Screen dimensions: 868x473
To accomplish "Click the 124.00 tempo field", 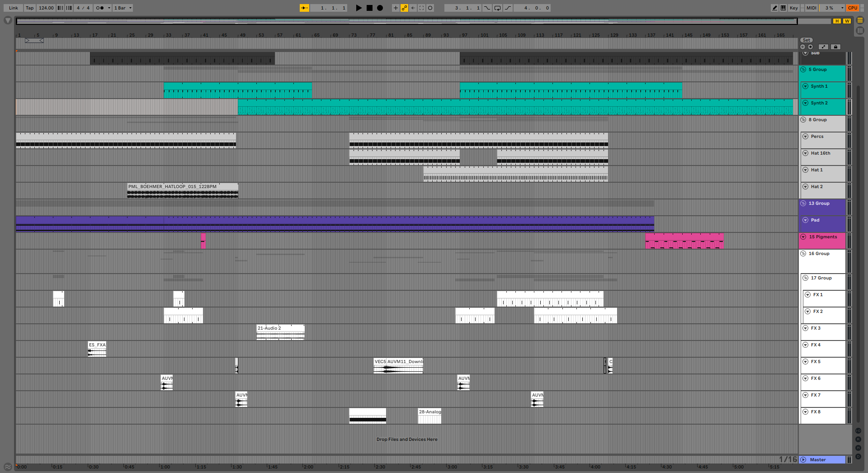I will 46,8.
